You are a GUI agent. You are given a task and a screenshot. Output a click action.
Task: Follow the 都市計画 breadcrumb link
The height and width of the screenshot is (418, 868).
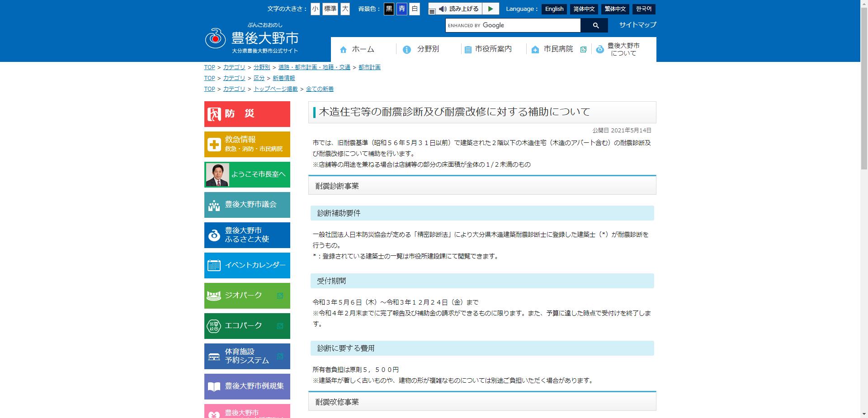point(369,67)
